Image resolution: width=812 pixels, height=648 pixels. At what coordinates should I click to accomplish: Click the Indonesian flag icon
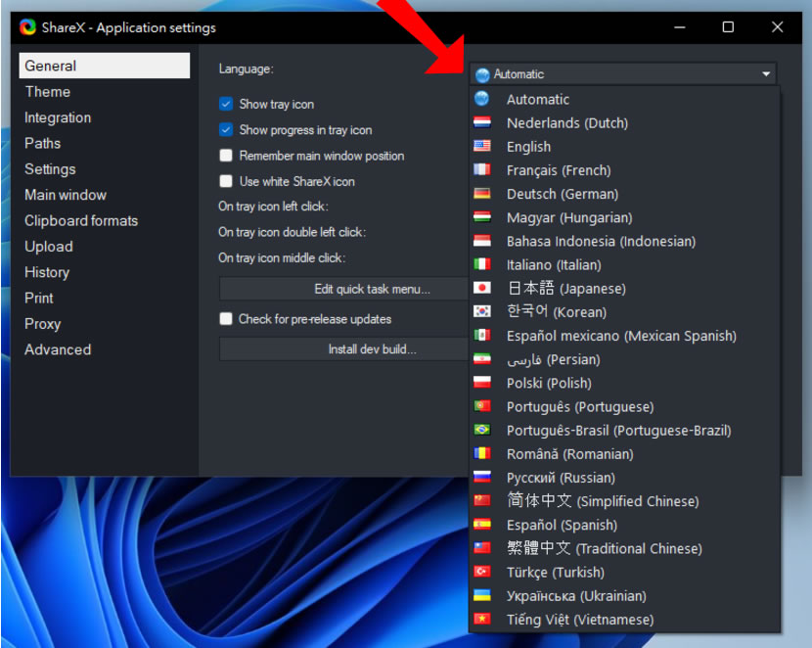481,241
